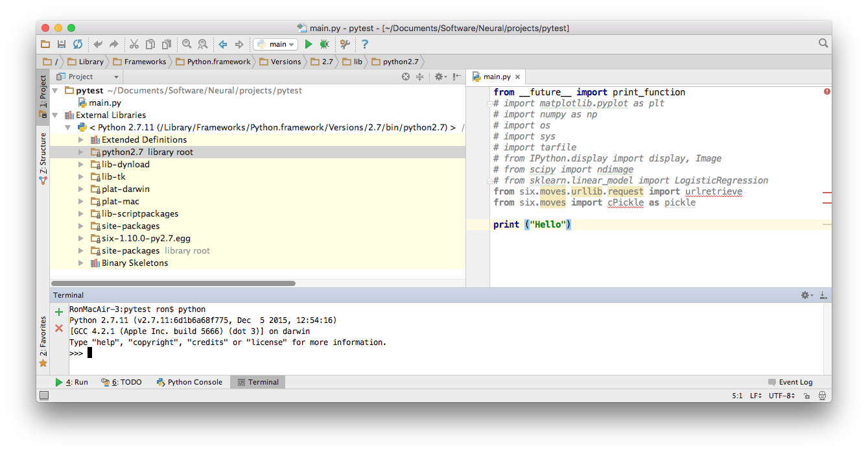The width and height of the screenshot is (868, 454).
Task: Open the Terminal panel gear menu
Action: 807,295
